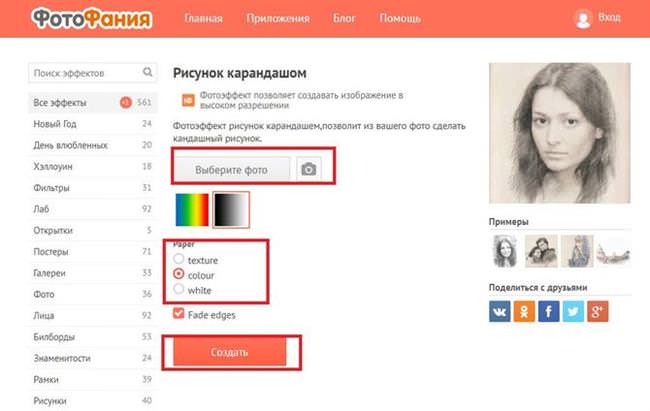Select the white paper radio button
Image resolution: width=650 pixels, height=411 pixels.
pyautogui.click(x=179, y=289)
